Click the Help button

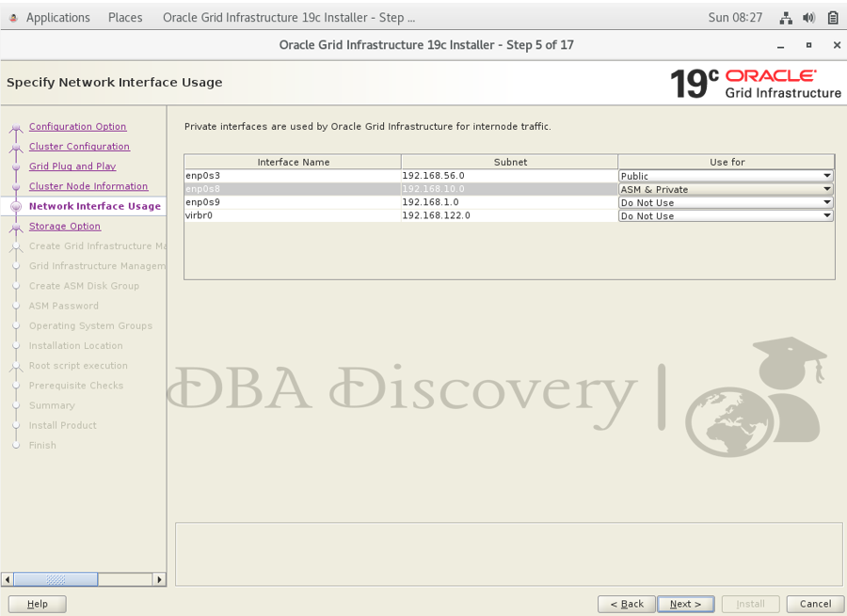click(x=38, y=604)
